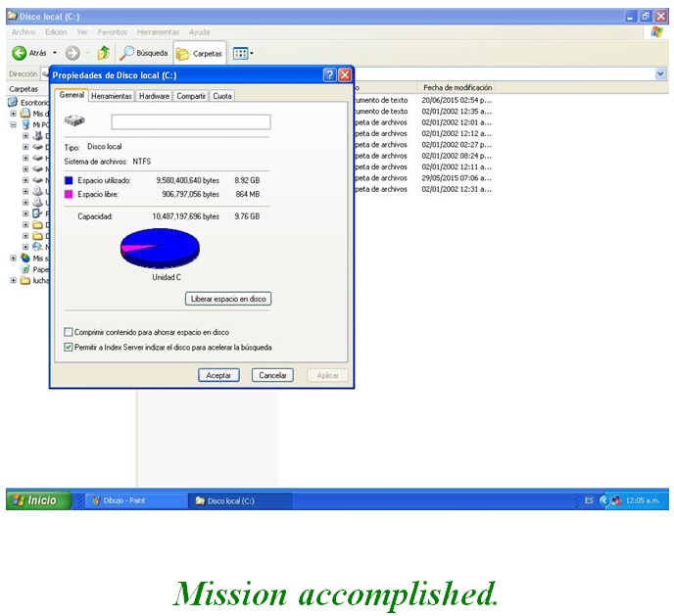Click the Atrás back arrow icon

19,53
